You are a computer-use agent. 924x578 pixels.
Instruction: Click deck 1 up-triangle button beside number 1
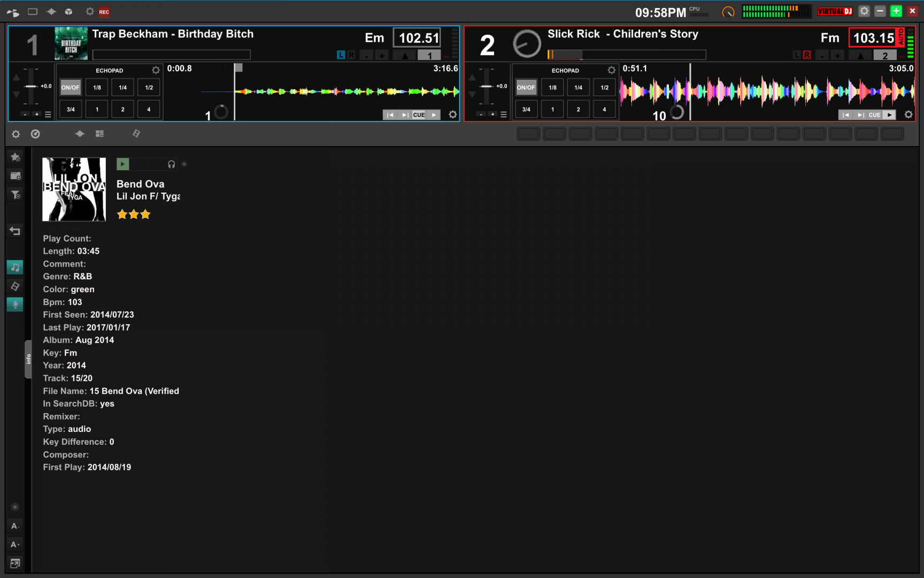point(405,55)
